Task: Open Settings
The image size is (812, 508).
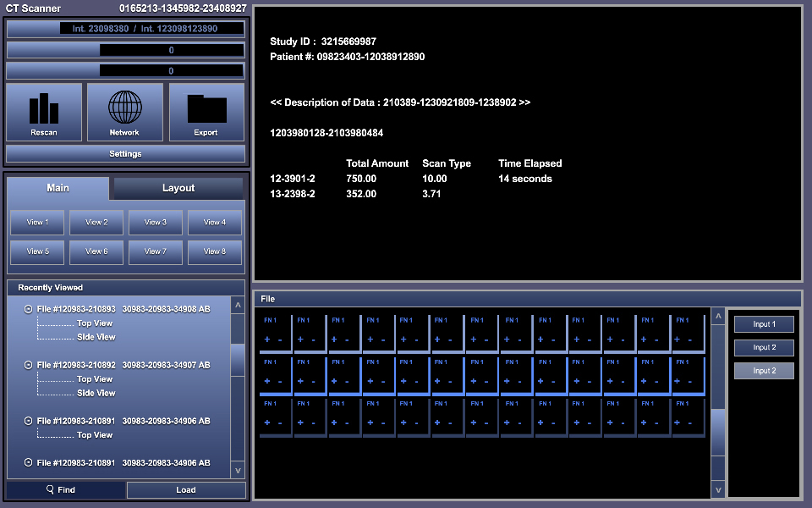Action: 125,154
